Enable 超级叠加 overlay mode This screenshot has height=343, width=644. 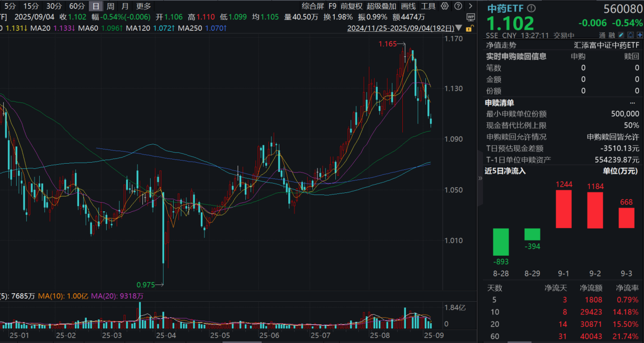tap(381, 6)
